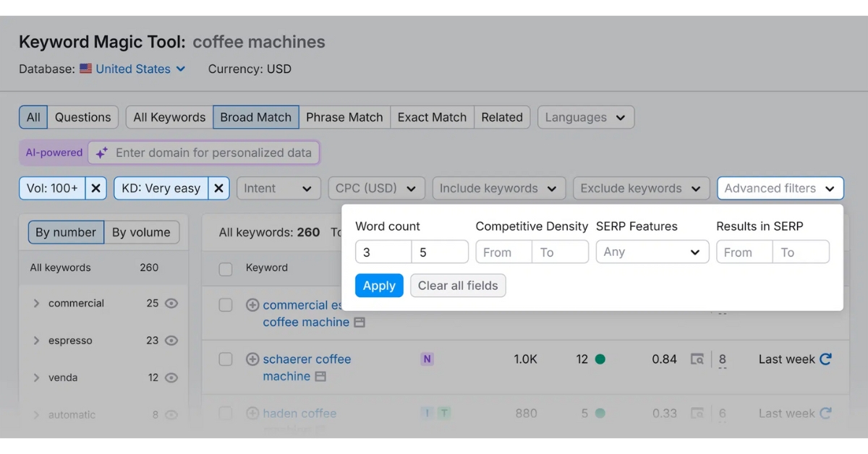Viewport: 868px width, 454px height.
Task: Check the select-all checkbox in Keyword header
Action: click(226, 268)
